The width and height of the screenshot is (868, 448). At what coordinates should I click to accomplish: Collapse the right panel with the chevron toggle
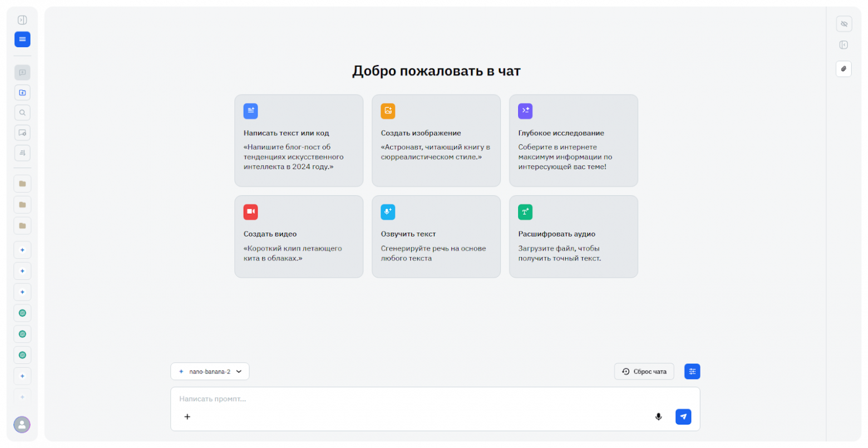(844, 45)
